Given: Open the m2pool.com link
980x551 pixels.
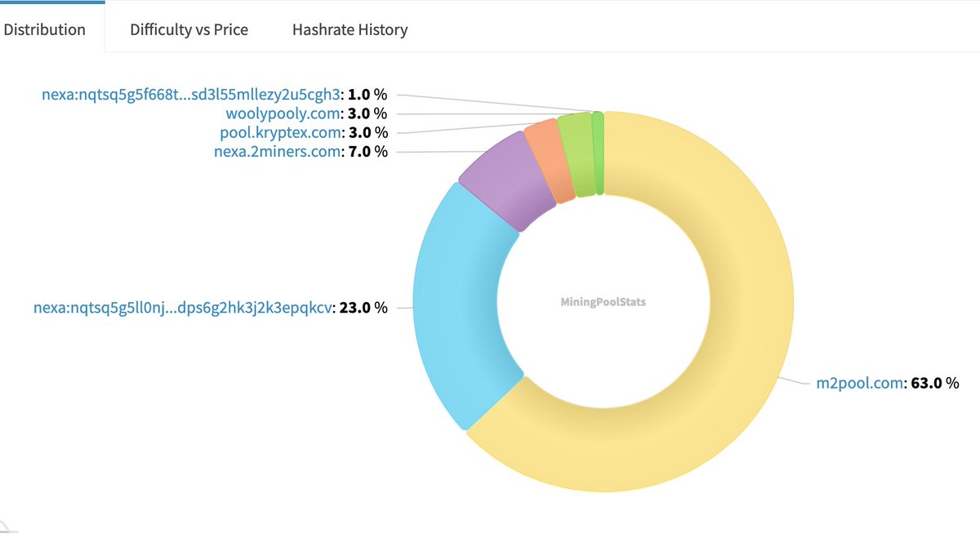Looking at the screenshot, I should coord(860,382).
